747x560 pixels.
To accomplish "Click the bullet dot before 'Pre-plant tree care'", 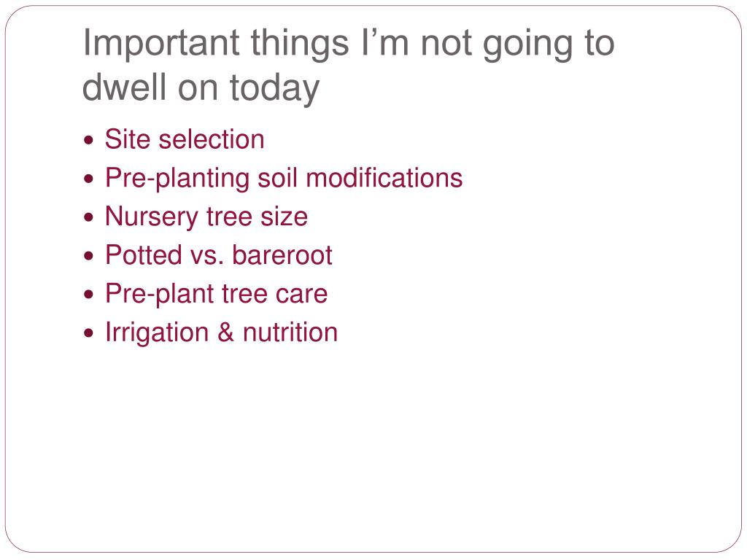I will 88,295.
